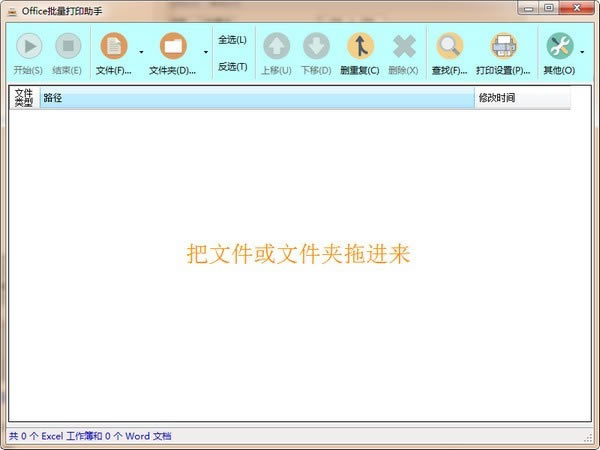Click the Add File (文件) icon
This screenshot has width=600, height=450.
(114, 46)
